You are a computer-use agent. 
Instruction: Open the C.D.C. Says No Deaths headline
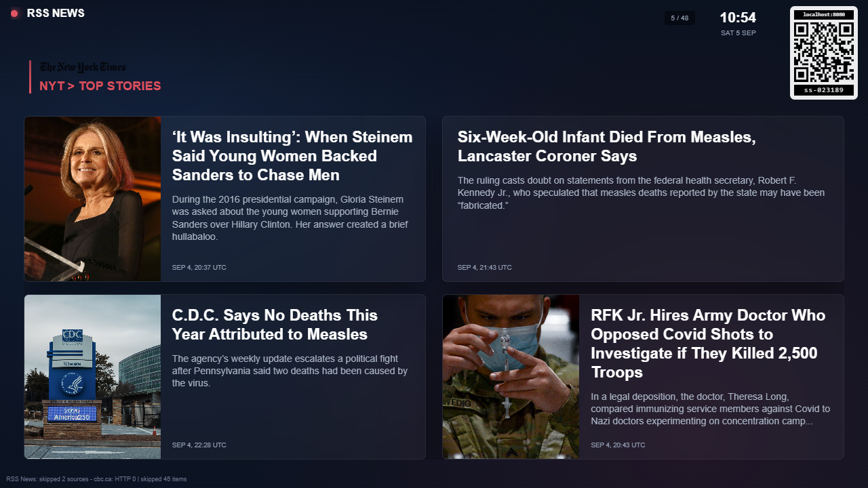point(275,325)
